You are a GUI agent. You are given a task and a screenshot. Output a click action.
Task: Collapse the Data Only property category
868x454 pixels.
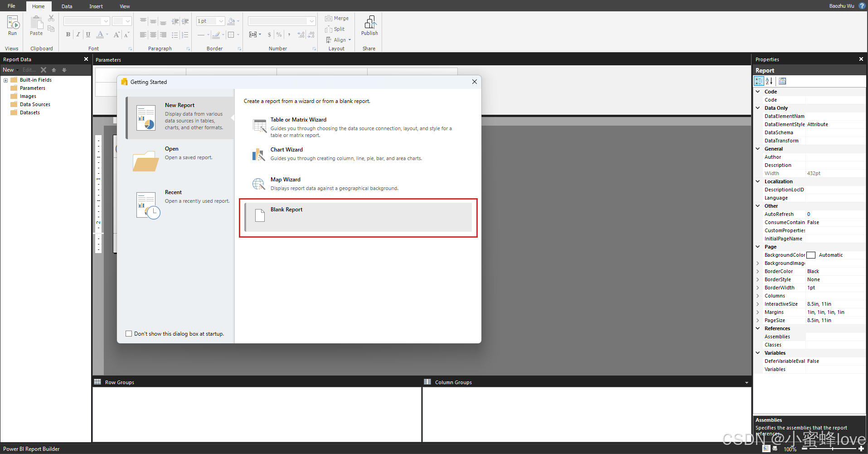click(x=758, y=108)
